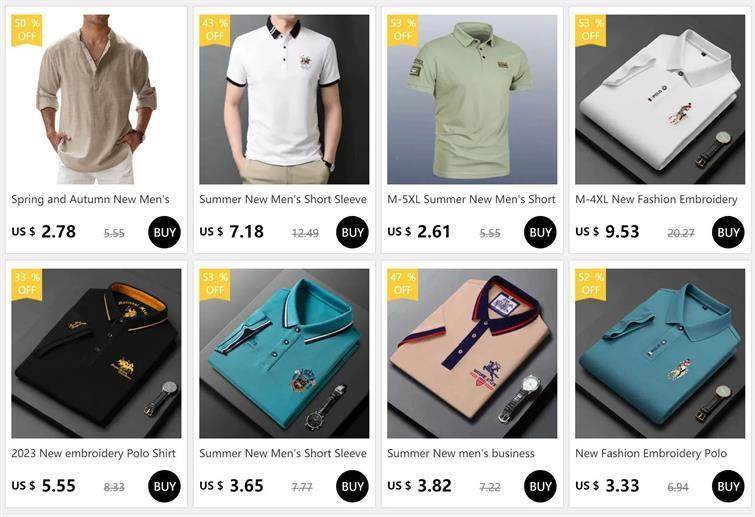Click BUY for the US $9.53 white polo
This screenshot has height=517, width=755.
(x=728, y=233)
